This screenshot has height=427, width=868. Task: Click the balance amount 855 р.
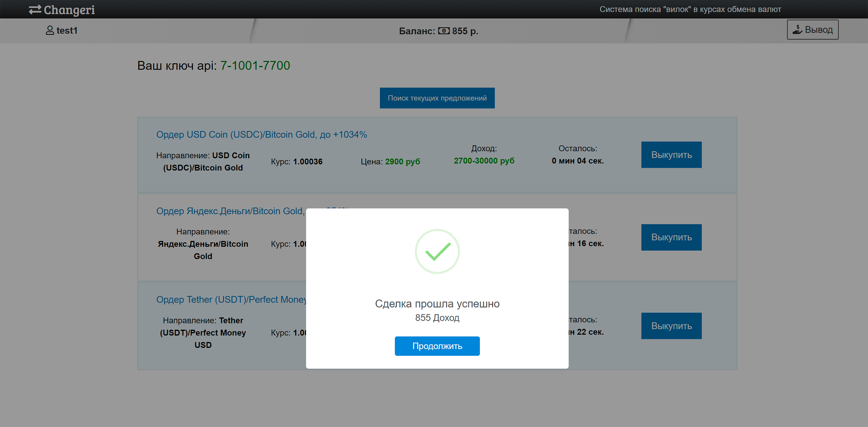pos(465,31)
